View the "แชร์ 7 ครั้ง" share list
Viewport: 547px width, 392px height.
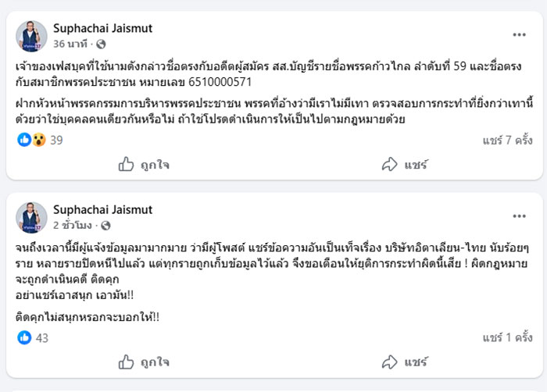pos(507,141)
